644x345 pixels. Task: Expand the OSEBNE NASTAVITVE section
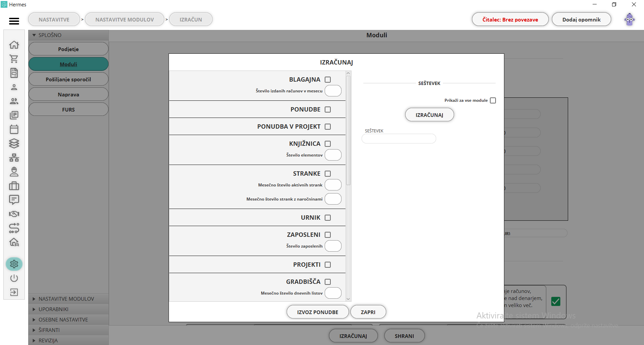[x=68, y=319]
